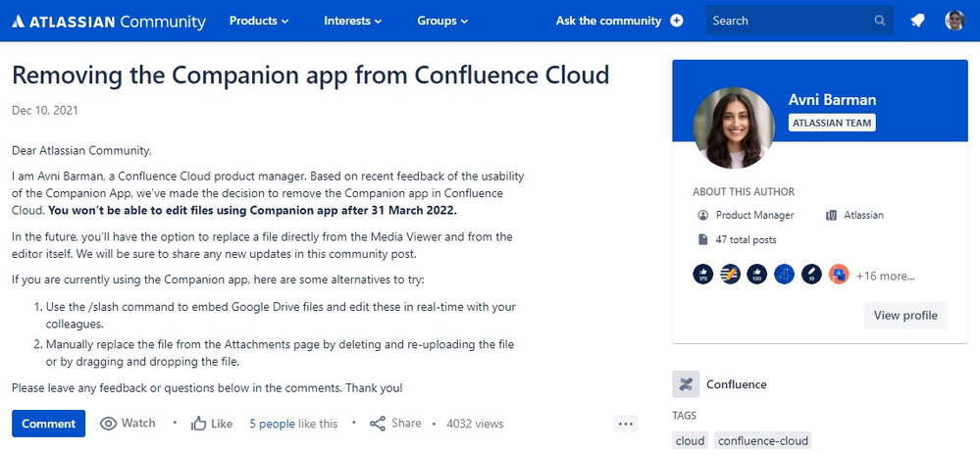Click the ATLASSIAN TEAM badge
The height and width of the screenshot is (455, 980).
coord(832,124)
